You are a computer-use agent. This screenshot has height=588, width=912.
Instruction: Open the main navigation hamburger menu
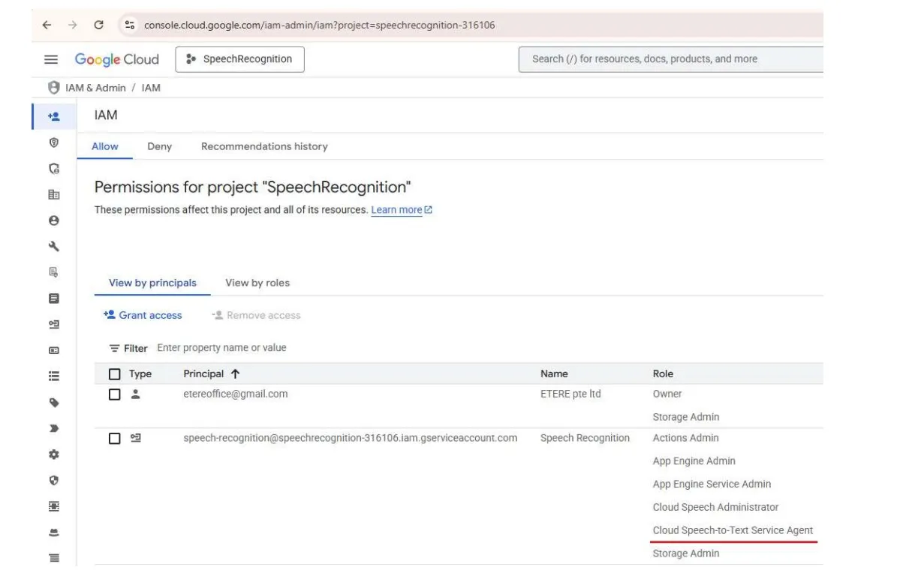51,60
